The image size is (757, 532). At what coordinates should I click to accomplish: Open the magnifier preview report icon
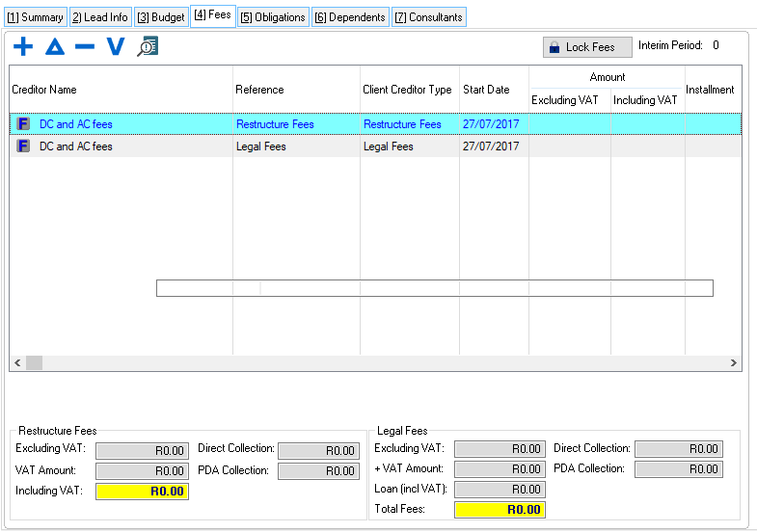(147, 46)
